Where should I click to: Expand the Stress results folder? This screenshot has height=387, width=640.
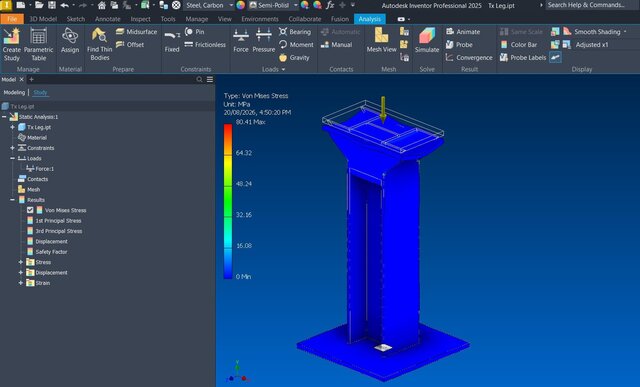20,262
